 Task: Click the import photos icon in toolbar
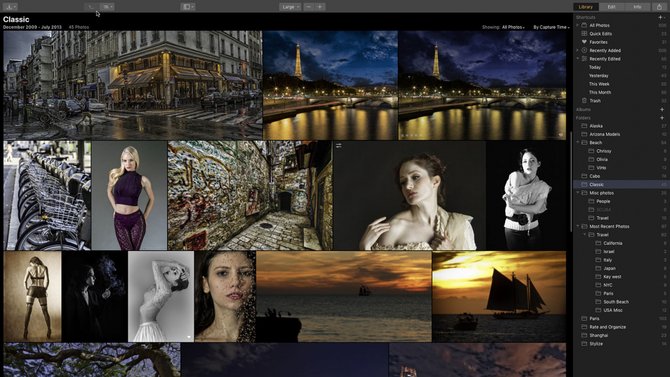[9, 7]
